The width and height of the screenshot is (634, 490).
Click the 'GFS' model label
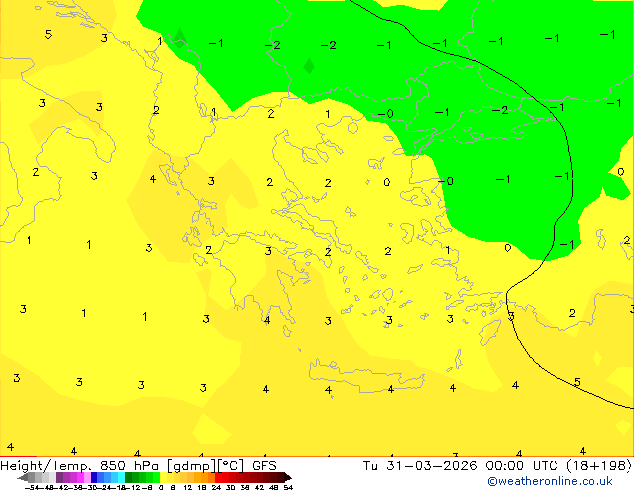click(x=264, y=466)
